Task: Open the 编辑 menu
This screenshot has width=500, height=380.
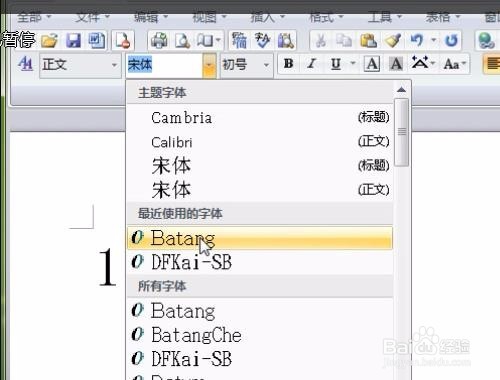Action: click(151, 17)
